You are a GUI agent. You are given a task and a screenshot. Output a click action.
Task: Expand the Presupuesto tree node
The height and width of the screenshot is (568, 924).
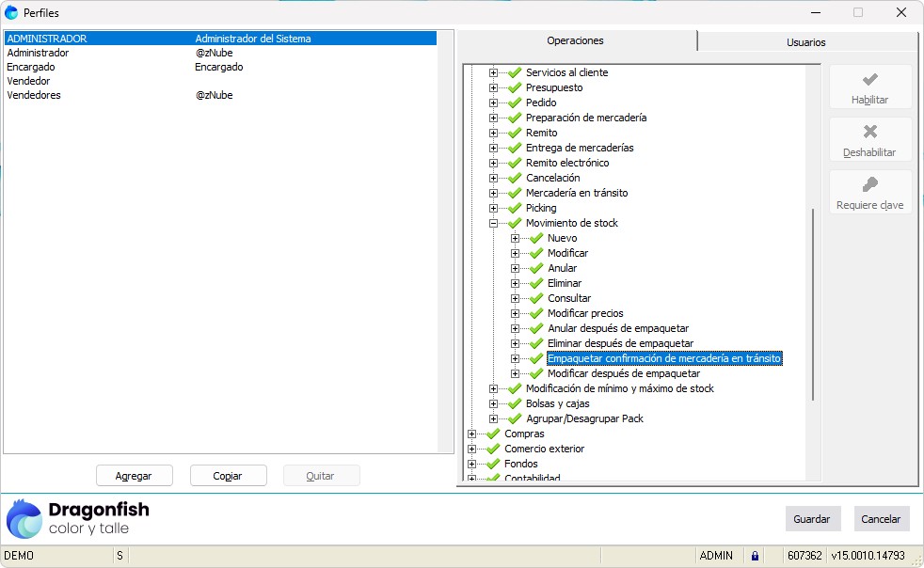coord(493,87)
